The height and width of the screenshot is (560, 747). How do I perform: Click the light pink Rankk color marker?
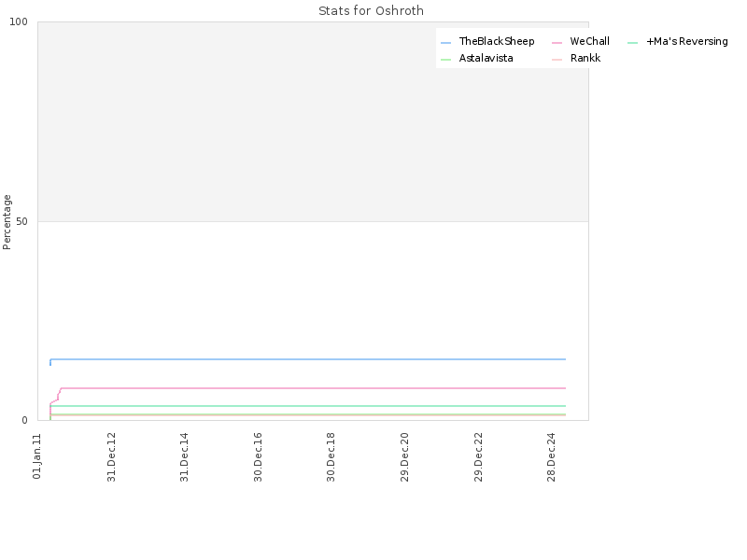557,60
